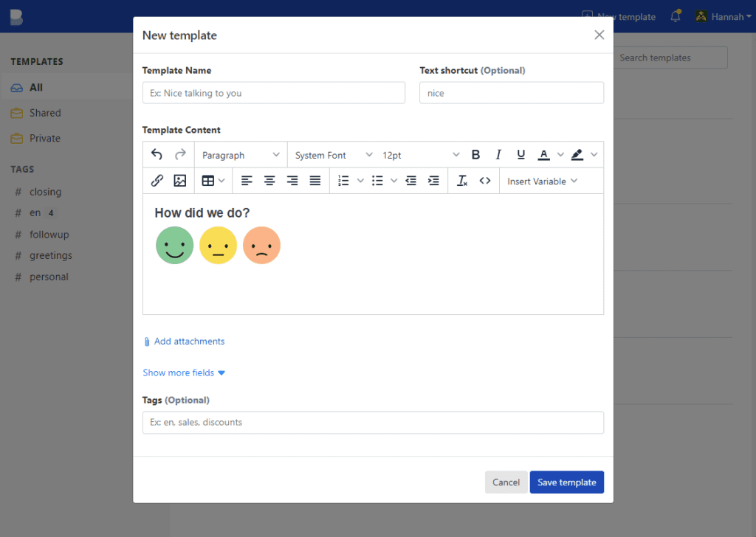Center align the text
Viewport: 756px width, 537px height.
click(x=269, y=181)
